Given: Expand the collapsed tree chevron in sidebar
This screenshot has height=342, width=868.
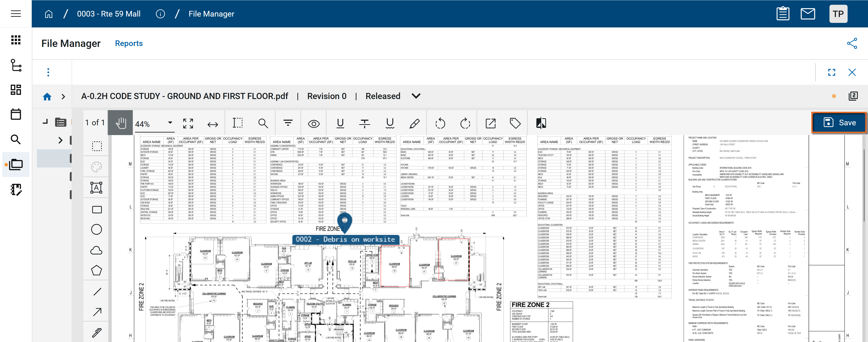Looking at the screenshot, I should 60,140.
